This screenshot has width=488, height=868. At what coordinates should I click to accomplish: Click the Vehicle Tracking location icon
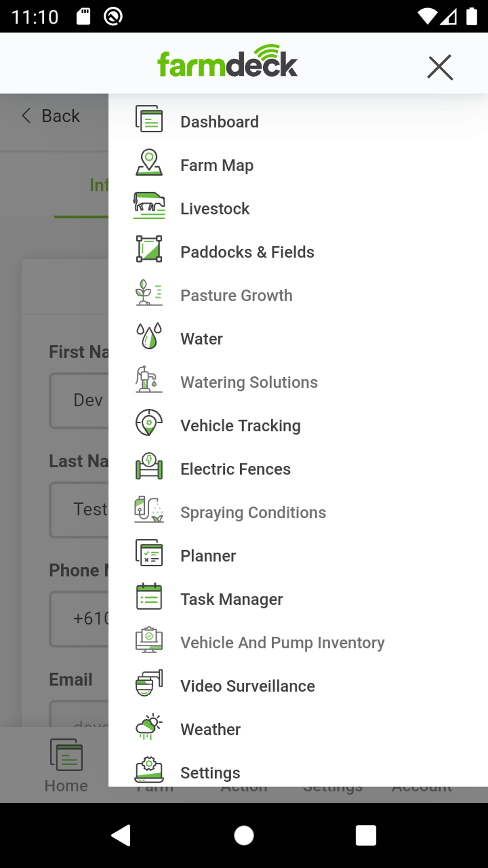pos(149,423)
